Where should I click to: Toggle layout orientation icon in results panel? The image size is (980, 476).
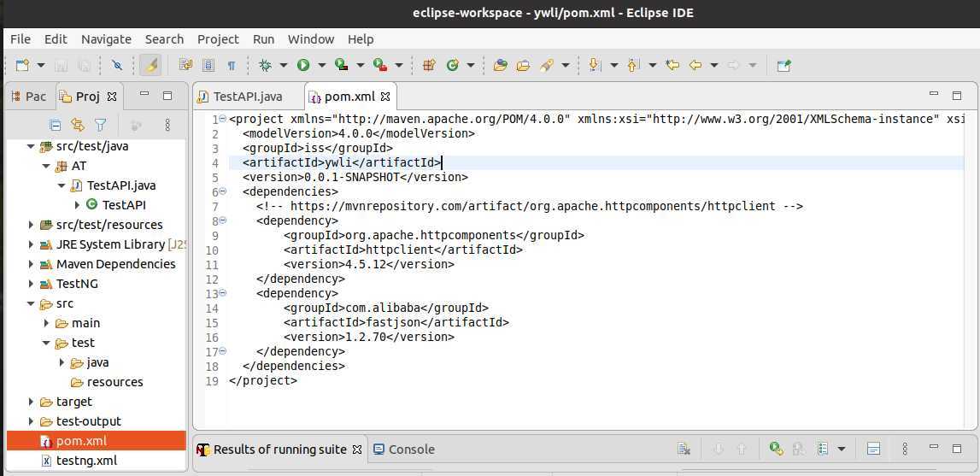[873, 449]
